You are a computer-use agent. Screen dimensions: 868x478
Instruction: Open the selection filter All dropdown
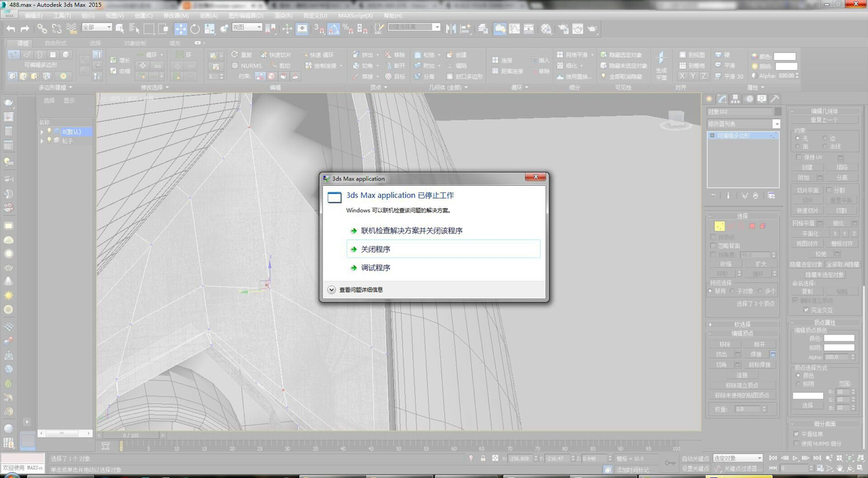97,27
